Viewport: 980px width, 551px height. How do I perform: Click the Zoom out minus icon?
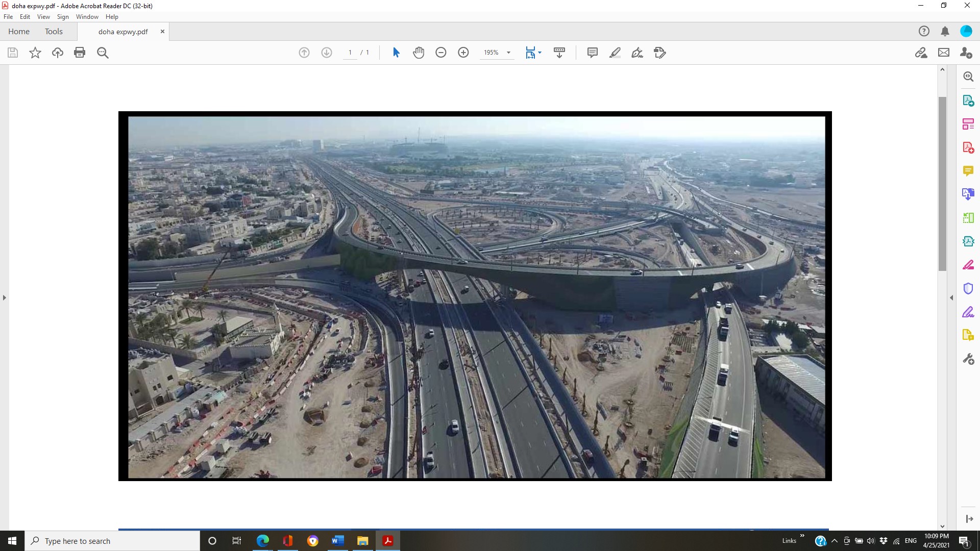(x=441, y=53)
